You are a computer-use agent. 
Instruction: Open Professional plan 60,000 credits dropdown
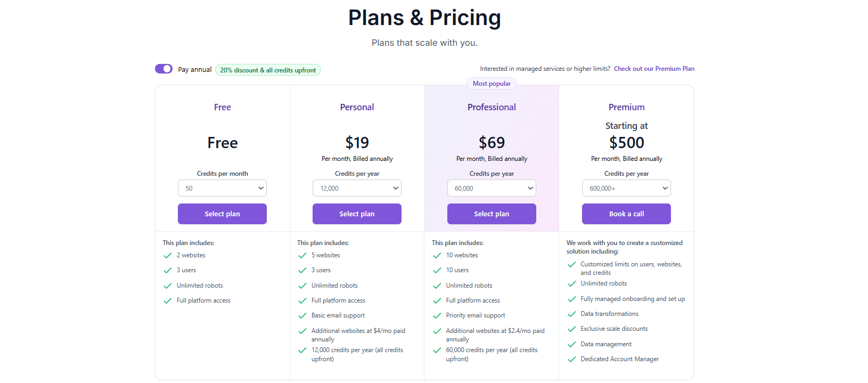[492, 188]
